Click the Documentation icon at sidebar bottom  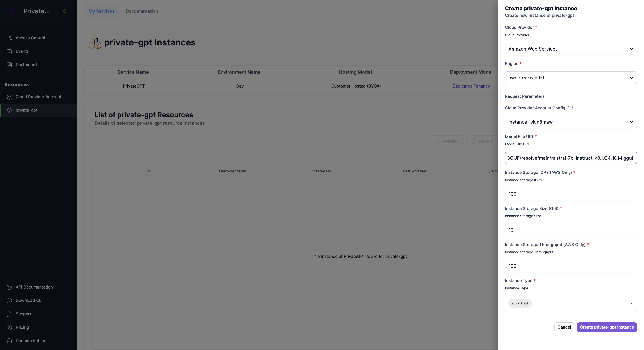coord(9,341)
